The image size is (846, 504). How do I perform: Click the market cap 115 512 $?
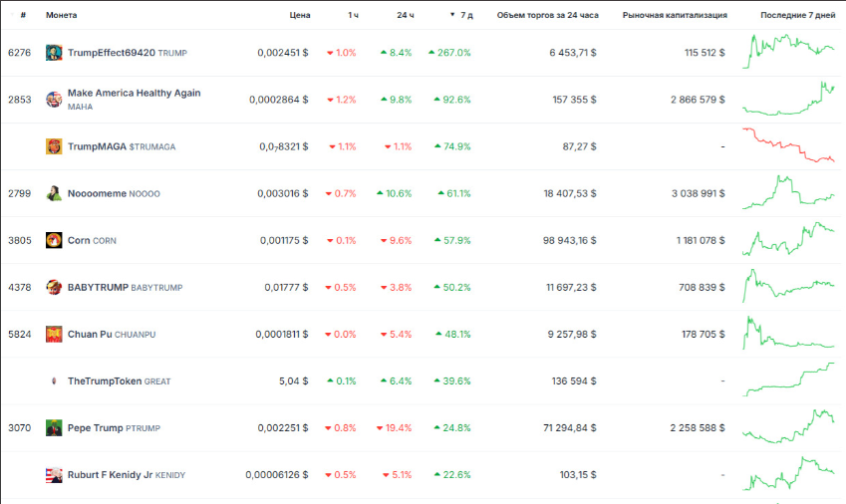(x=705, y=53)
